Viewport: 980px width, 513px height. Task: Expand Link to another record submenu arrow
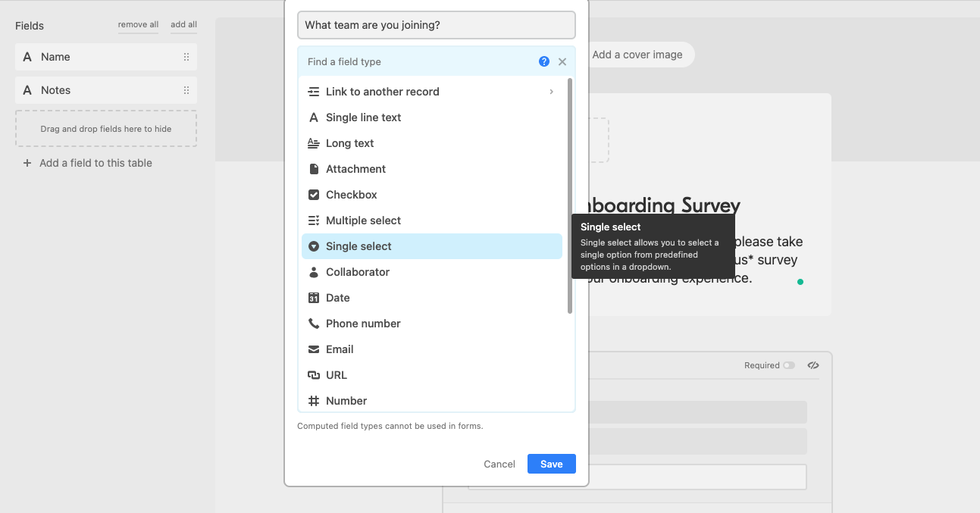click(x=551, y=92)
